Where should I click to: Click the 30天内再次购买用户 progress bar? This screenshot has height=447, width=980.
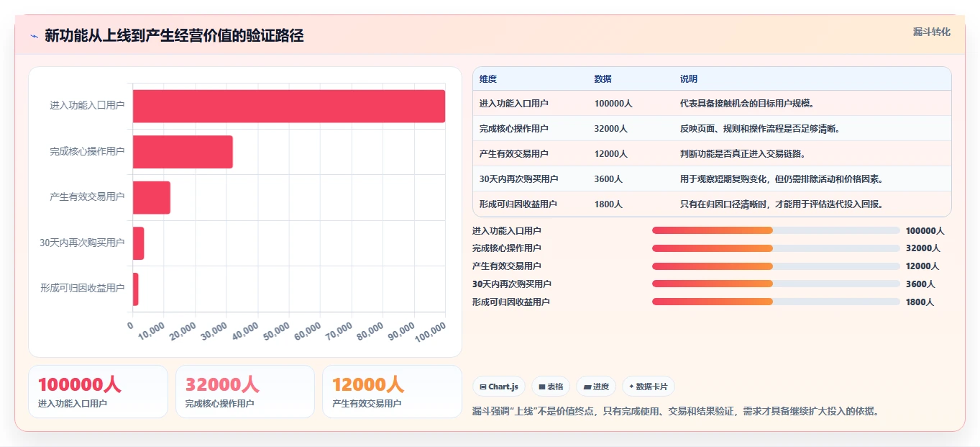pos(776,284)
